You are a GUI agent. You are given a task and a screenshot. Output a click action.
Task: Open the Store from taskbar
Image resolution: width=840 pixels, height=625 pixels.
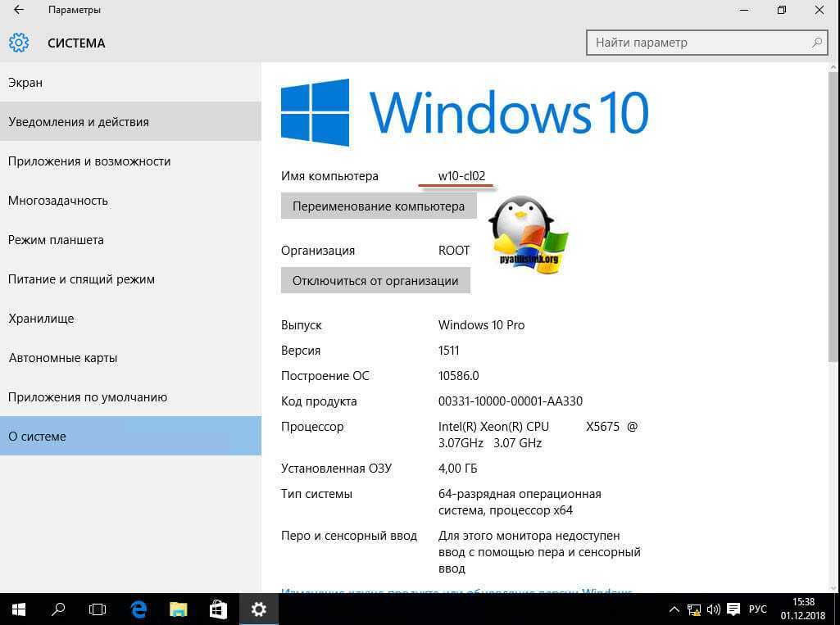click(218, 609)
